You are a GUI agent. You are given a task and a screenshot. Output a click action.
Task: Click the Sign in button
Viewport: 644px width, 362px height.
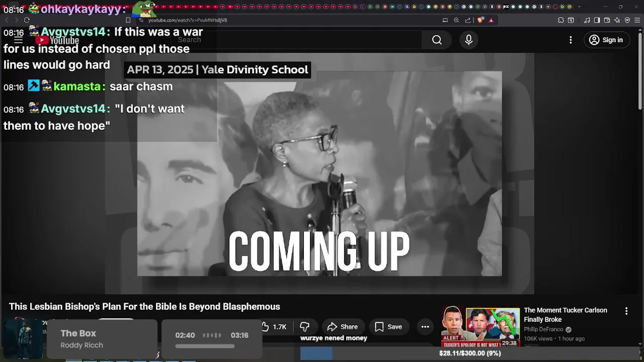click(606, 40)
